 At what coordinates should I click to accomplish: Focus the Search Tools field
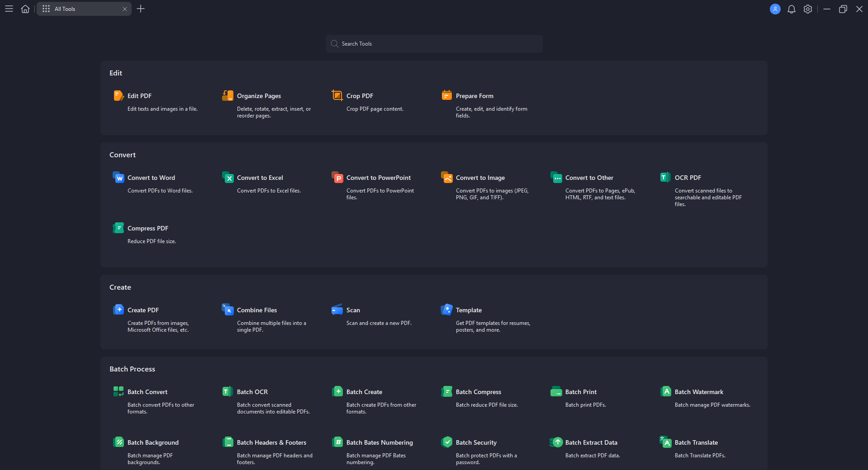click(x=434, y=44)
